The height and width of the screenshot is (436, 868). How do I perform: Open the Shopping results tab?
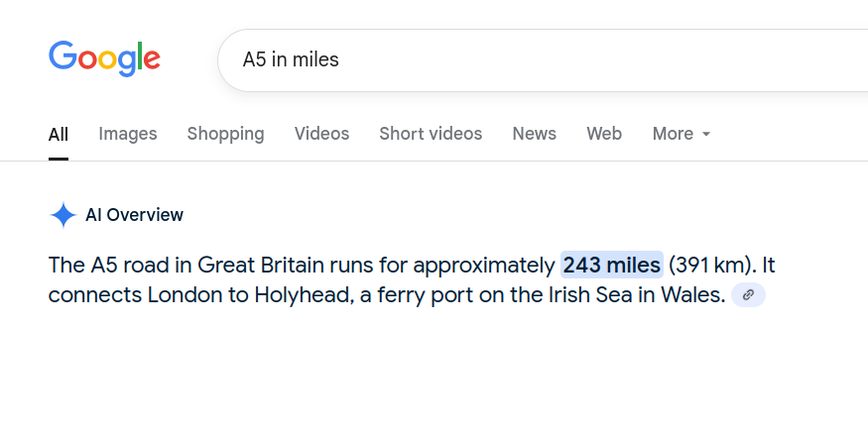pyautogui.click(x=225, y=134)
